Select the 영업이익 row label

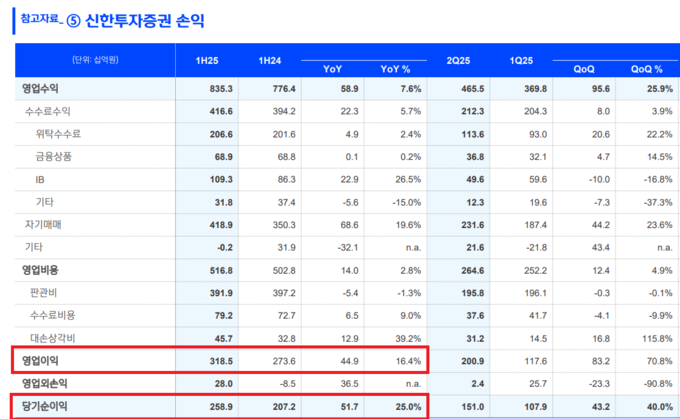[40, 361]
